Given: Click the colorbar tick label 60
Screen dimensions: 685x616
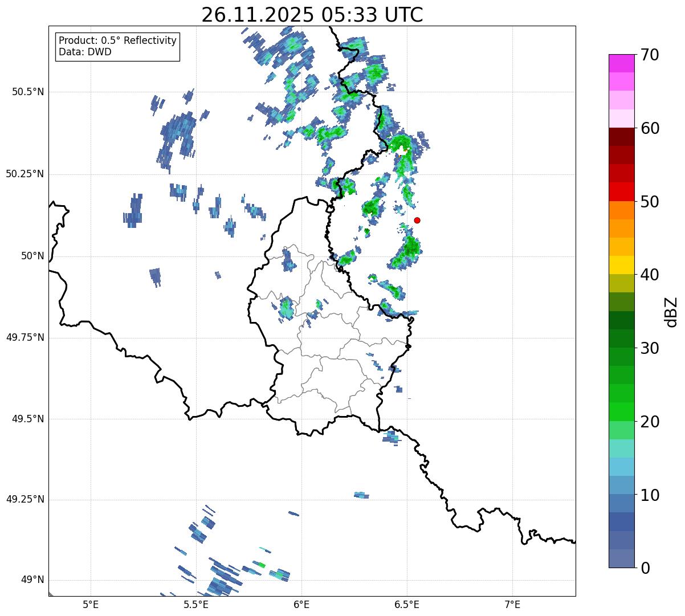Looking at the screenshot, I should tap(650, 128).
